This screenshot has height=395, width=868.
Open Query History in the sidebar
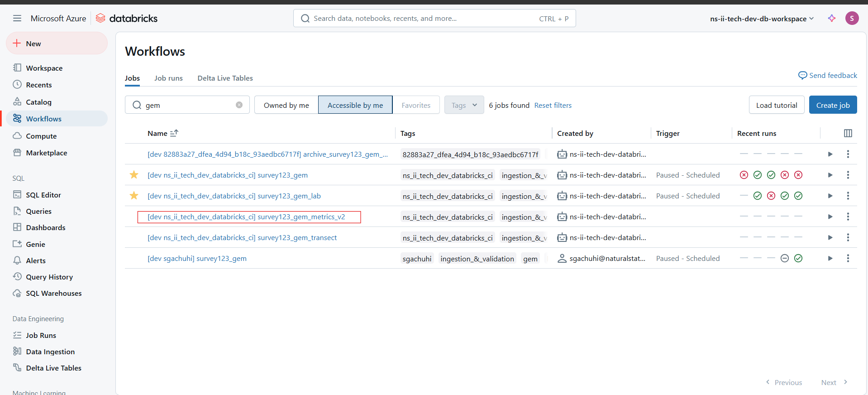(57, 277)
